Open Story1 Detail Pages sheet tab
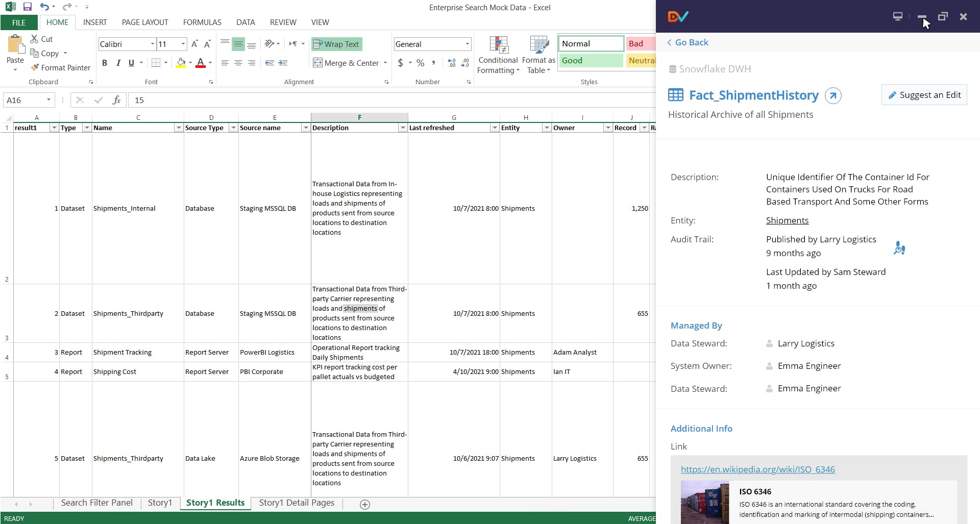This screenshot has width=980, height=524. [x=297, y=503]
